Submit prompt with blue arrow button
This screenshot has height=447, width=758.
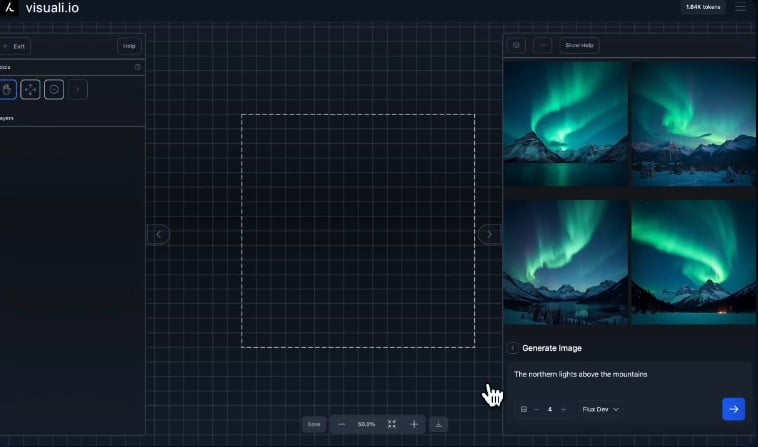tap(733, 409)
